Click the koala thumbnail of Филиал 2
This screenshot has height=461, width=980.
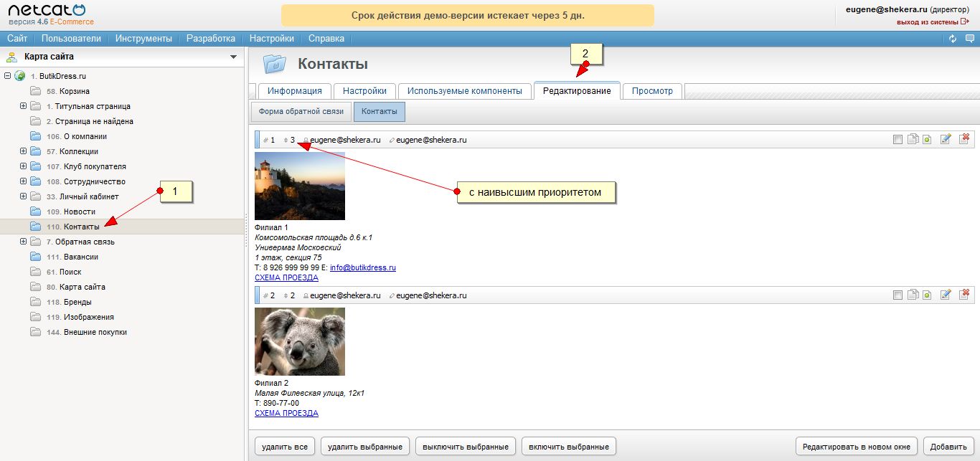tap(300, 341)
